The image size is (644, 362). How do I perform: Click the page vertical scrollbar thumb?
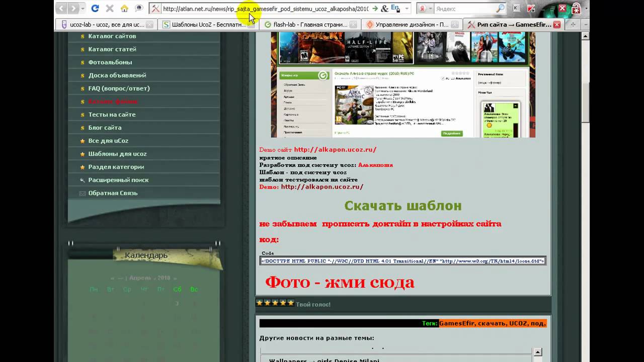(x=585, y=103)
